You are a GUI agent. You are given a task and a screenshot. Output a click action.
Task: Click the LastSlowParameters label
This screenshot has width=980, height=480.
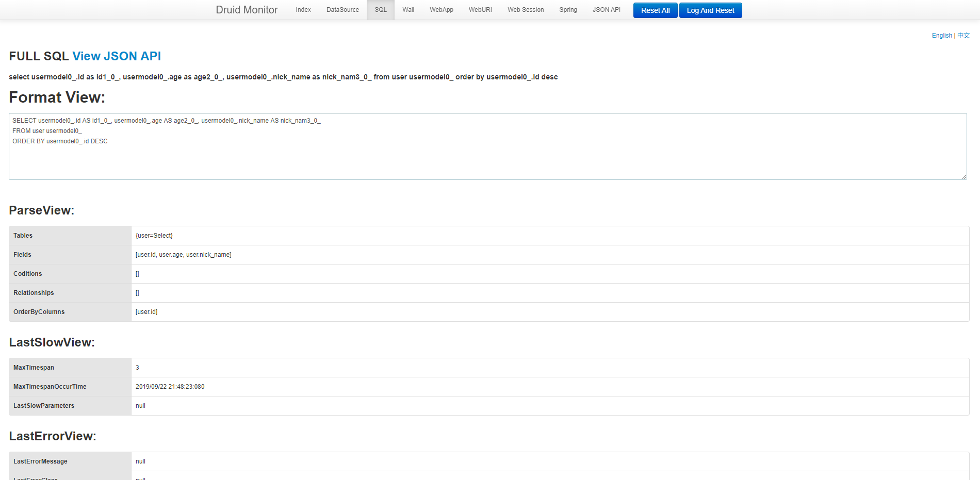pos(44,406)
